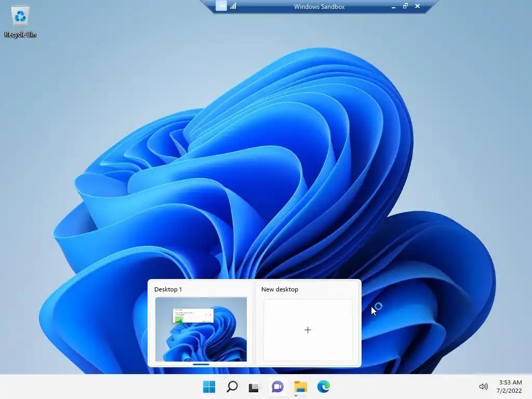Close the Windows Sandbox session
The width and height of the screenshot is (532, 399).
[417, 6]
